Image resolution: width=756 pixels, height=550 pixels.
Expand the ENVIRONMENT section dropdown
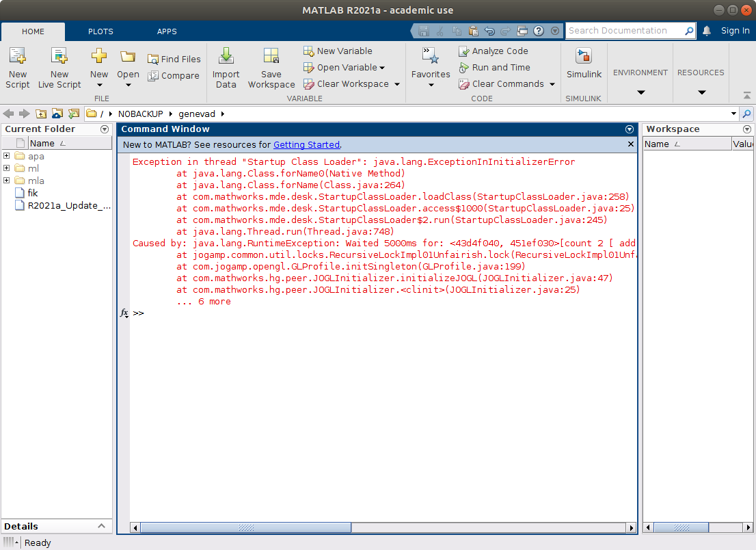click(x=640, y=92)
